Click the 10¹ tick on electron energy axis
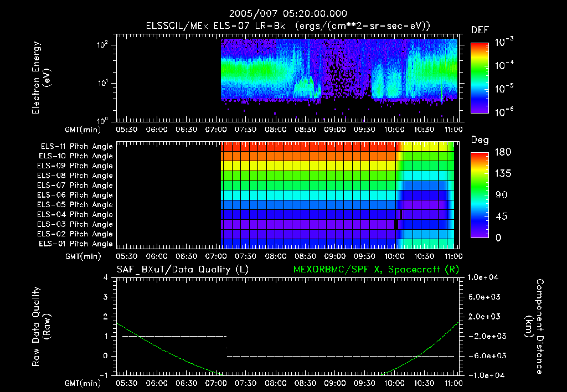Image resolution: width=567 pixels, height=392 pixels. (x=102, y=83)
